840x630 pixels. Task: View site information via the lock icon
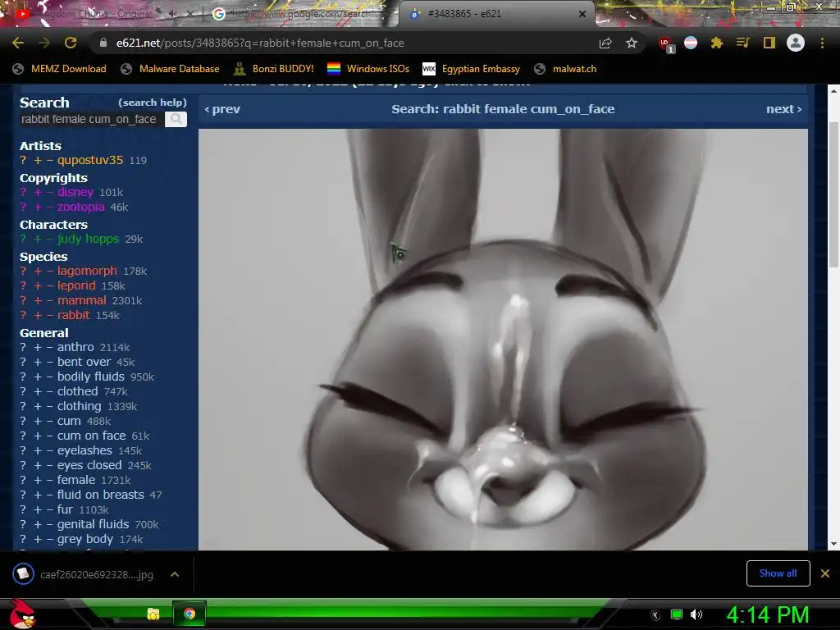coord(103,43)
